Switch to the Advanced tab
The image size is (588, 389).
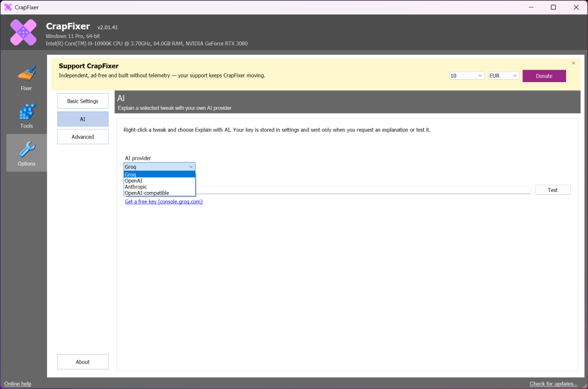pyautogui.click(x=83, y=137)
